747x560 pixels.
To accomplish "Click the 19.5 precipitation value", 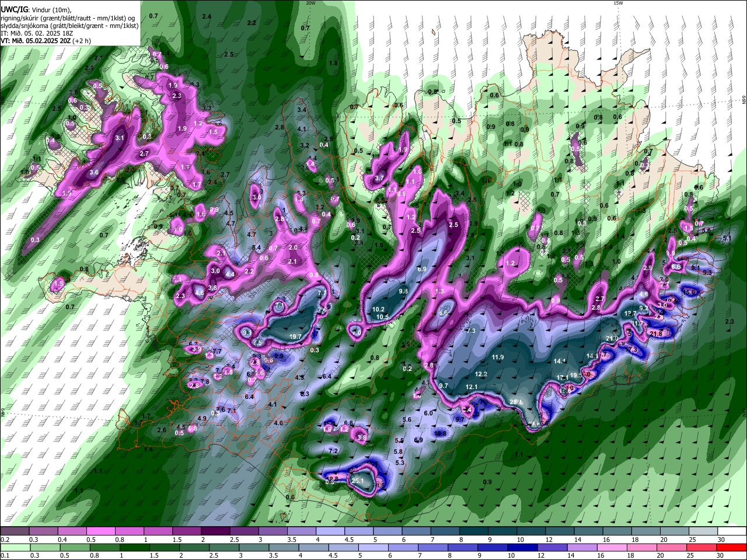I will (576, 375).
